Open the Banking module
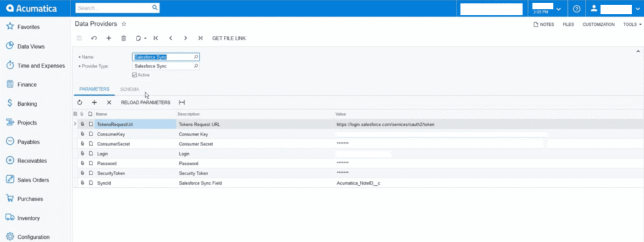644x242 pixels. [x=26, y=104]
